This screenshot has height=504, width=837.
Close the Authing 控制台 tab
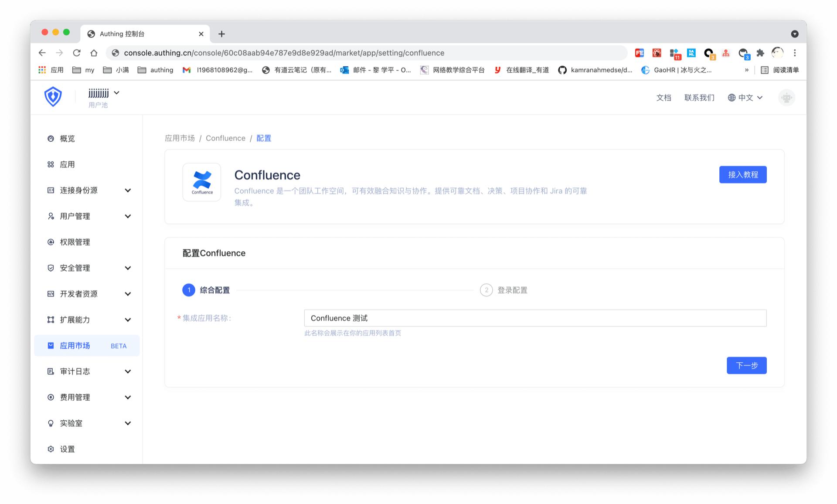tap(201, 34)
